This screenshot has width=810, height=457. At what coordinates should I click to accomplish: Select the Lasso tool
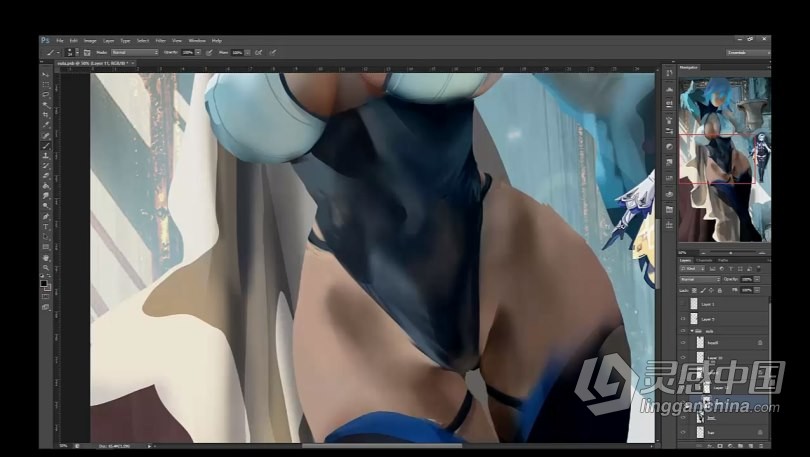click(45, 95)
